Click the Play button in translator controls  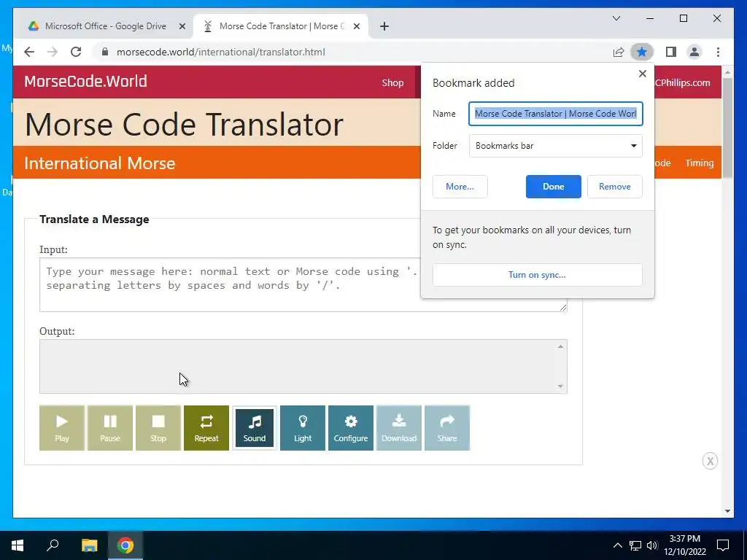(62, 427)
